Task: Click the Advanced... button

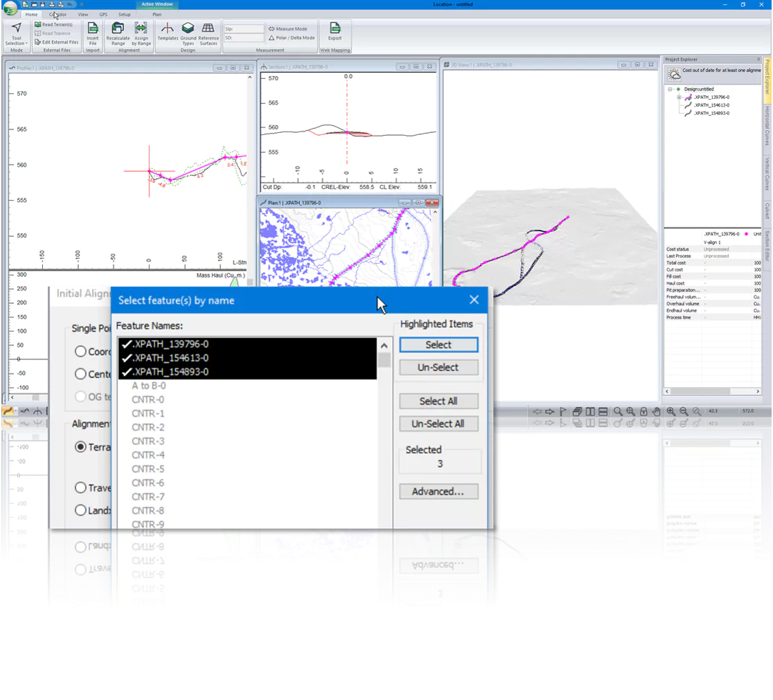Action: 438,492
